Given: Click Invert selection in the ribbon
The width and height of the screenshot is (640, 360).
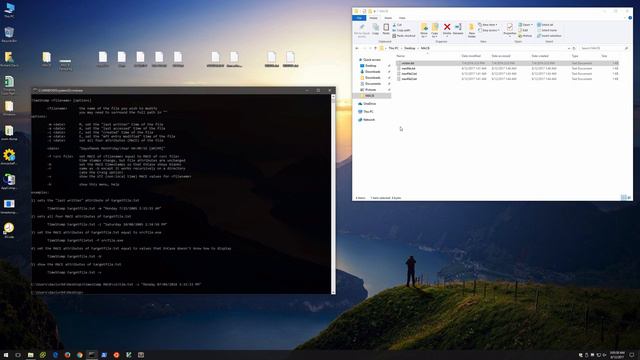Looking at the screenshot, I should tap(549, 36).
